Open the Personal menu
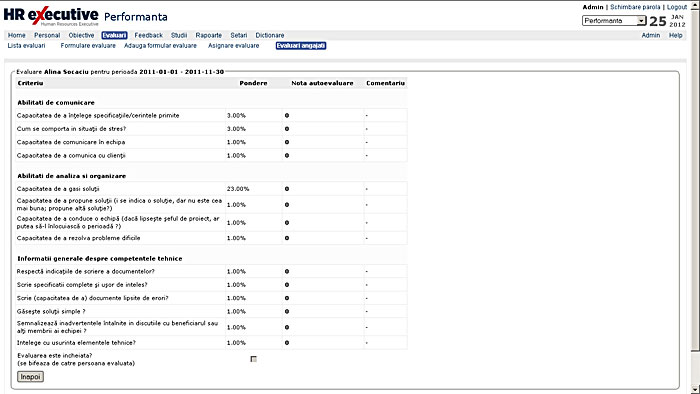Viewport: 700px width, 394px height. tap(47, 35)
